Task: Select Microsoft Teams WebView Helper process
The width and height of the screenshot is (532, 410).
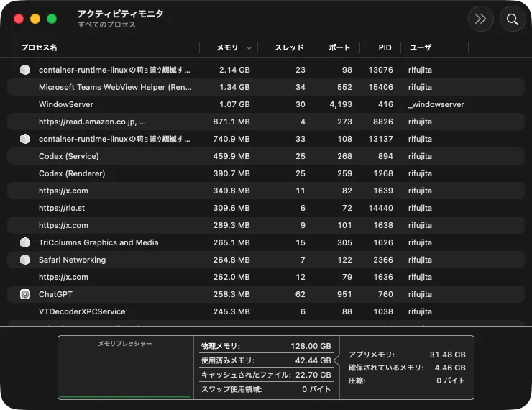Action: 266,87
